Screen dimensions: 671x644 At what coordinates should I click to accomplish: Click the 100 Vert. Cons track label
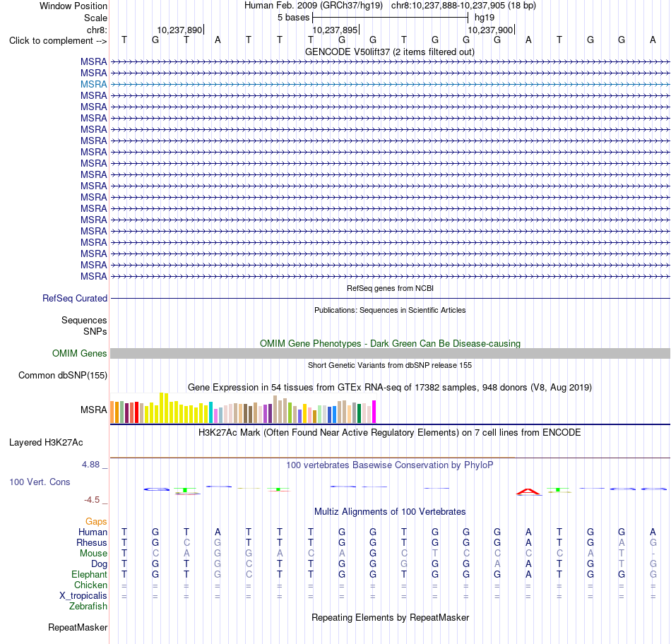coord(40,482)
